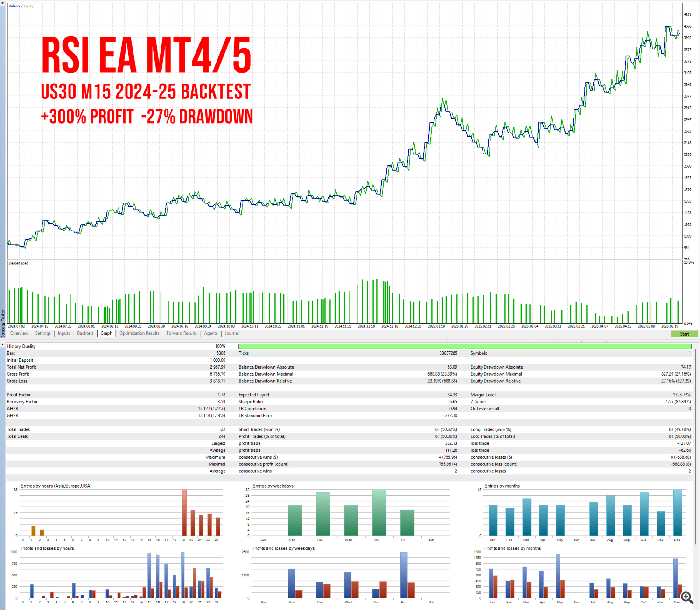Viewport: 700px width, 610px height.
Task: Close the results panel with the X icon
Action: (3, 344)
